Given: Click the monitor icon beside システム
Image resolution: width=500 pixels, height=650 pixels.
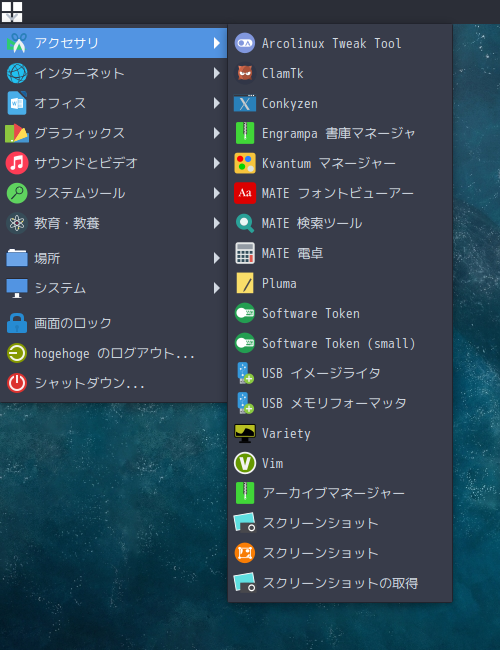Looking at the screenshot, I should 17,288.
